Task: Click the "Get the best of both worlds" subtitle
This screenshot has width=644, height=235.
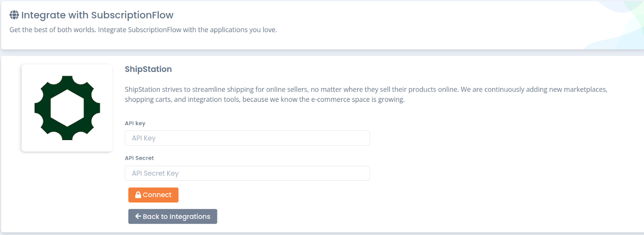Action: [143, 30]
